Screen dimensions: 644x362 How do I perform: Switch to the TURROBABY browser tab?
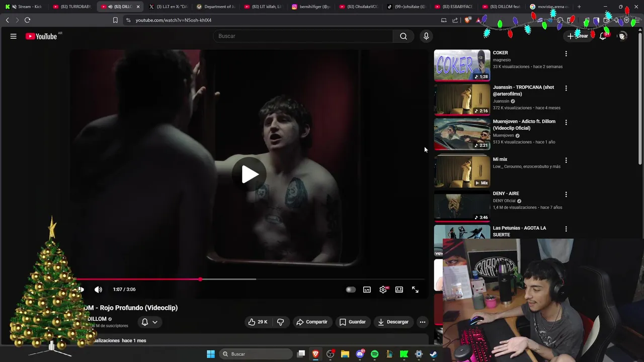(x=73, y=7)
